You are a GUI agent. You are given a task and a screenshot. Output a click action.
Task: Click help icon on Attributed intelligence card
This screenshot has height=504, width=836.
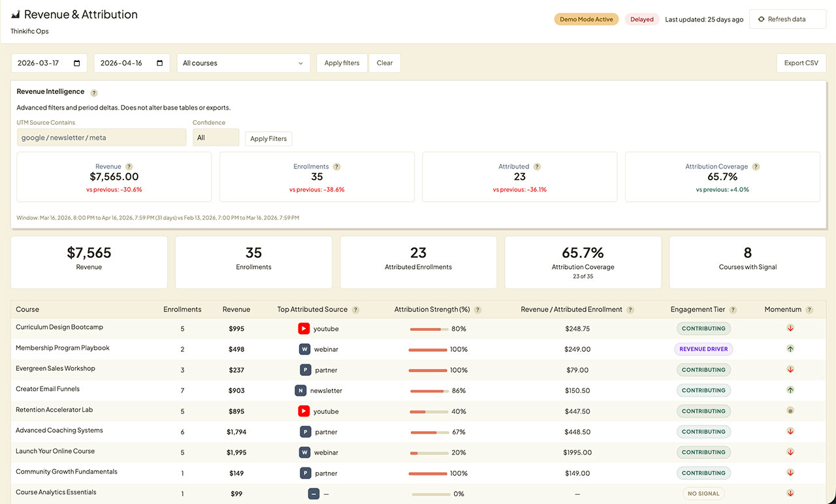pos(537,166)
